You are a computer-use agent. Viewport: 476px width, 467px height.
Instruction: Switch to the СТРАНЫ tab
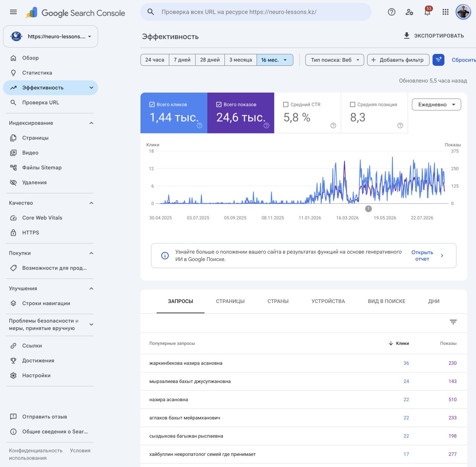pos(278,301)
